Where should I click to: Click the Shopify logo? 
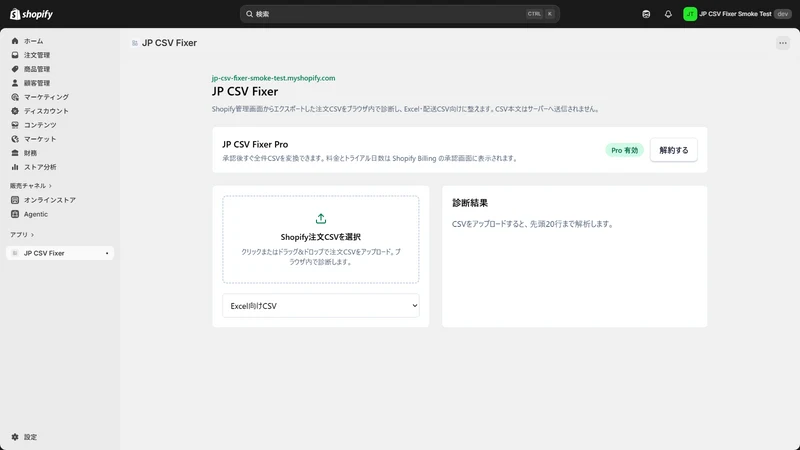tap(31, 14)
